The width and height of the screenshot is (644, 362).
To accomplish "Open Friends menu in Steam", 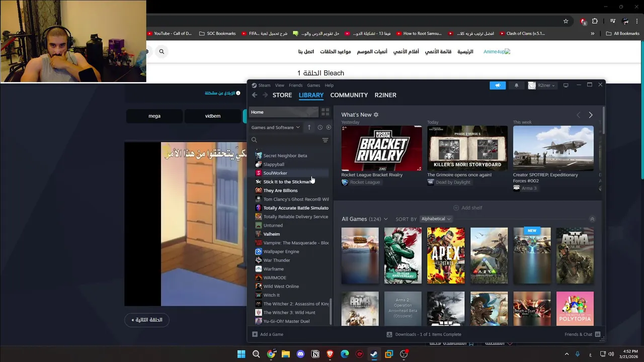I will pyautogui.click(x=295, y=85).
